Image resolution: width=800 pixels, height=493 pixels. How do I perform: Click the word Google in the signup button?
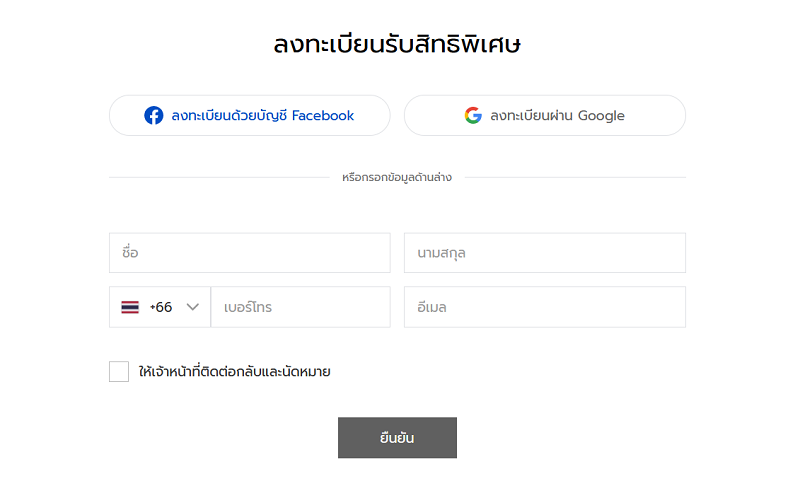(601, 116)
